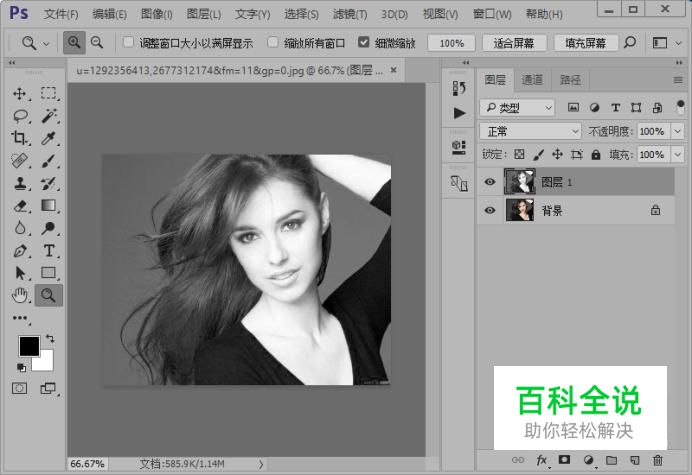The height and width of the screenshot is (475, 692).
Task: Toggle lock all padlock
Action: point(596,155)
